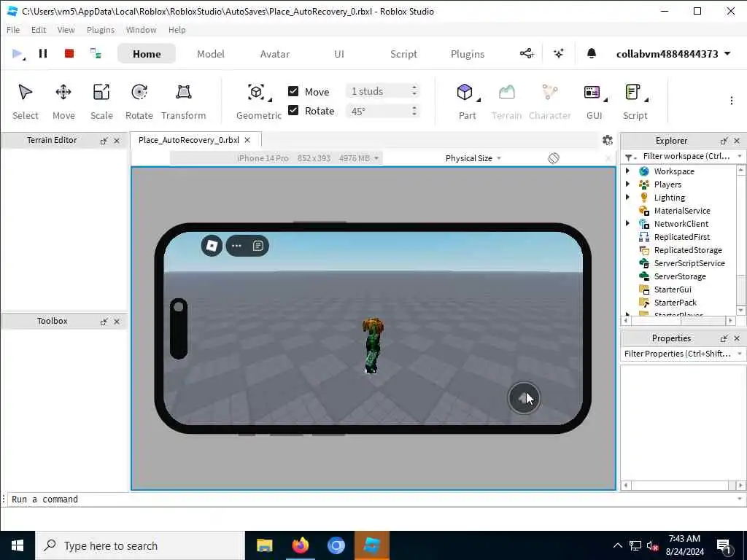747x560 pixels.
Task: Switch to the Avatar ribbon tab
Action: pos(275,54)
